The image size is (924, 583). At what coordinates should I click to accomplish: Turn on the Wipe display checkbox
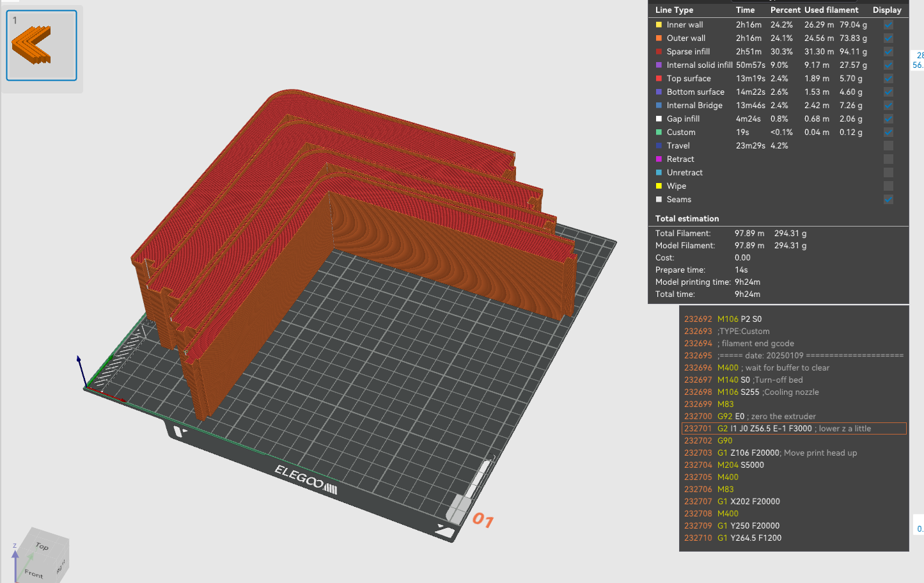pyautogui.click(x=888, y=186)
